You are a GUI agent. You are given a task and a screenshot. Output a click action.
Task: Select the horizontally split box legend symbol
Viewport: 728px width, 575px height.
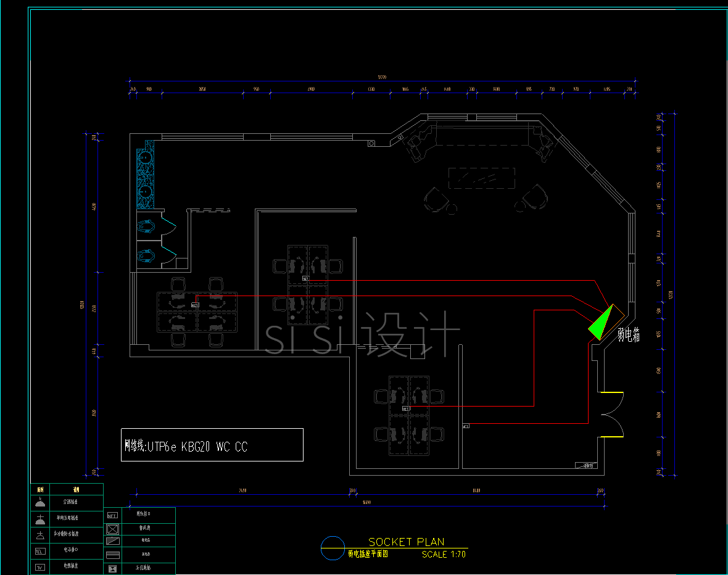point(112,555)
